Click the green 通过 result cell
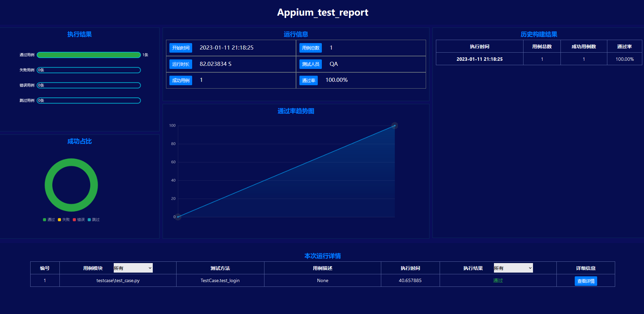This screenshot has height=314, width=644. click(x=498, y=280)
